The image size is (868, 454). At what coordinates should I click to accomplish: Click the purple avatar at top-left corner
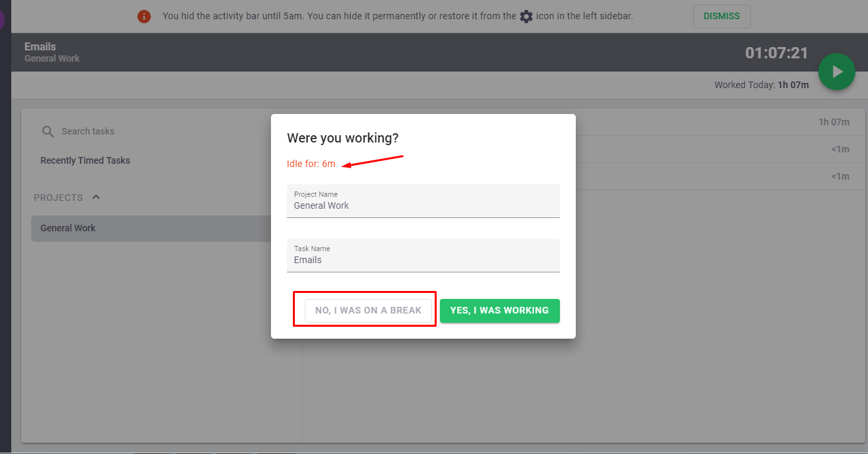pos(2,20)
